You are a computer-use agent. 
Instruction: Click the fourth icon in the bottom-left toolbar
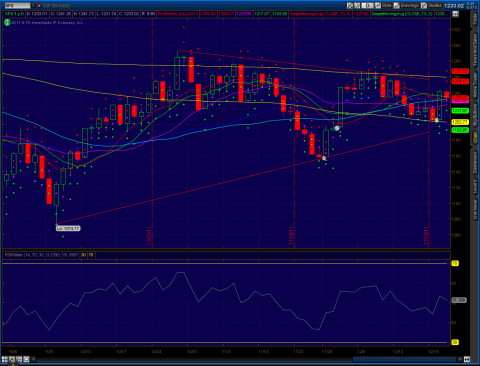pyautogui.click(x=26, y=359)
